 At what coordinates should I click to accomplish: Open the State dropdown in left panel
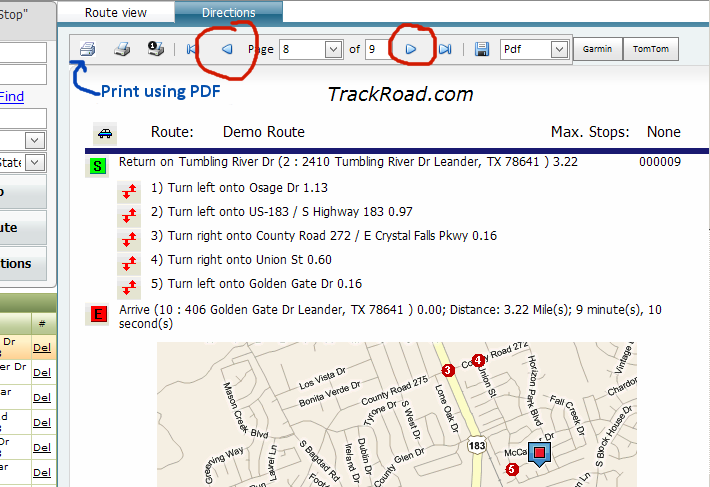tap(35, 162)
